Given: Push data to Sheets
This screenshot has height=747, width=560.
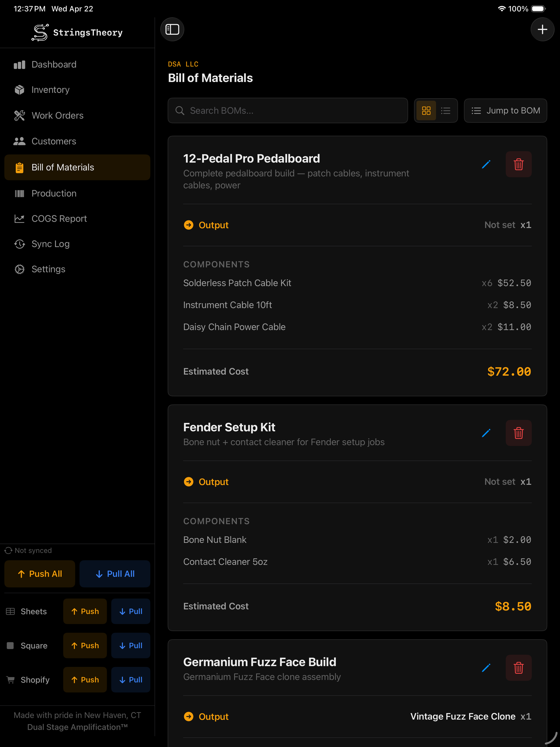Looking at the screenshot, I should coord(85,611).
